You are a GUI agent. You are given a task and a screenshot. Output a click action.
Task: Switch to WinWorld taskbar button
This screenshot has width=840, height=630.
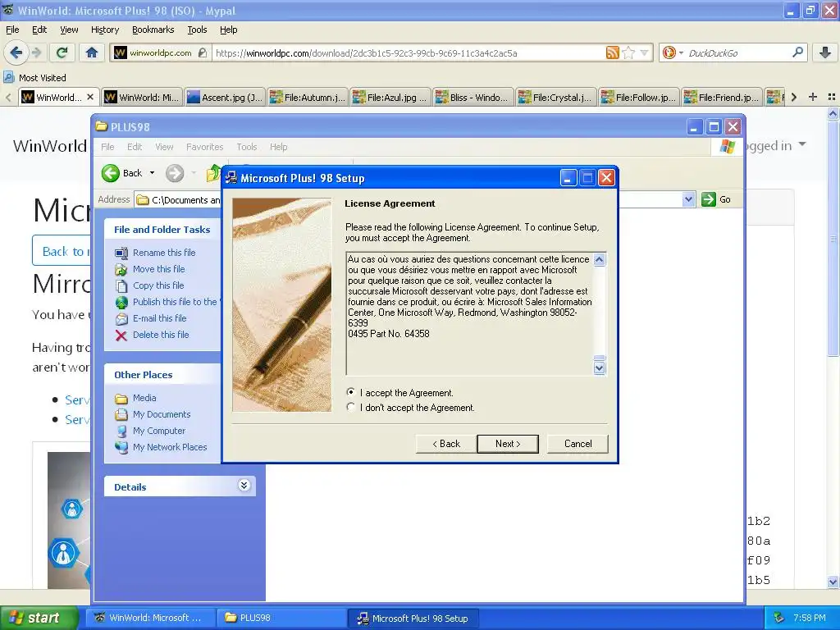[x=152, y=618]
